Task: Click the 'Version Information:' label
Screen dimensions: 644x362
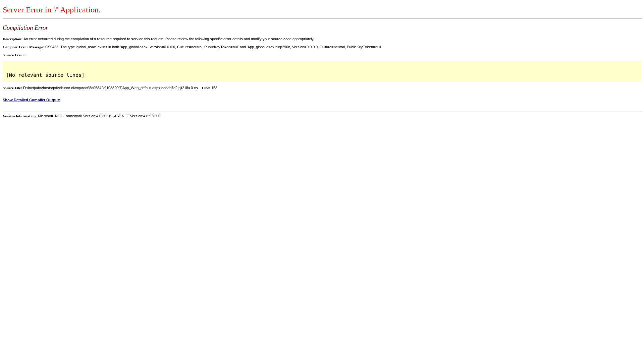Action: tap(20, 116)
